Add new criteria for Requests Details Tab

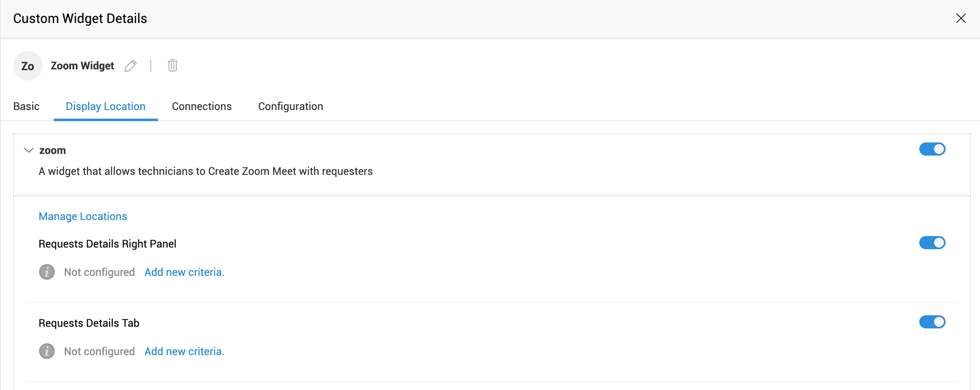185,351
